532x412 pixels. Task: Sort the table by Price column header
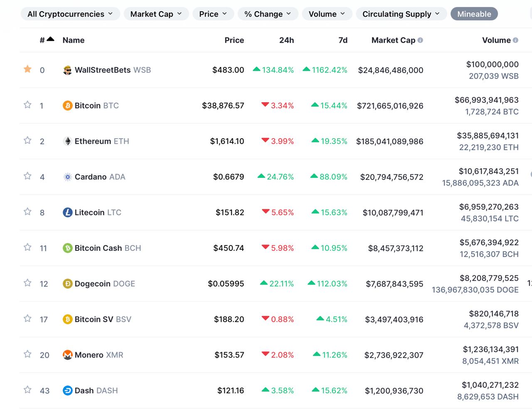[x=234, y=40]
